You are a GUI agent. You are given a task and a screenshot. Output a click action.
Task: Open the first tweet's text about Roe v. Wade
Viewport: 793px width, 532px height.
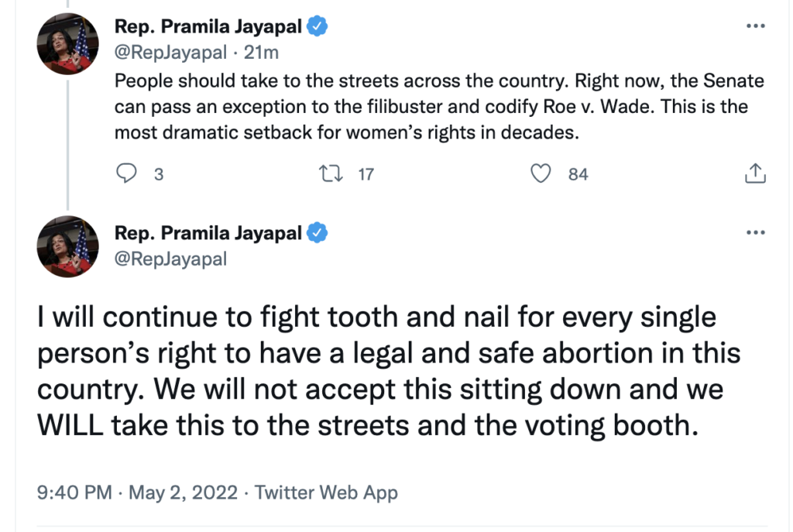point(438,106)
